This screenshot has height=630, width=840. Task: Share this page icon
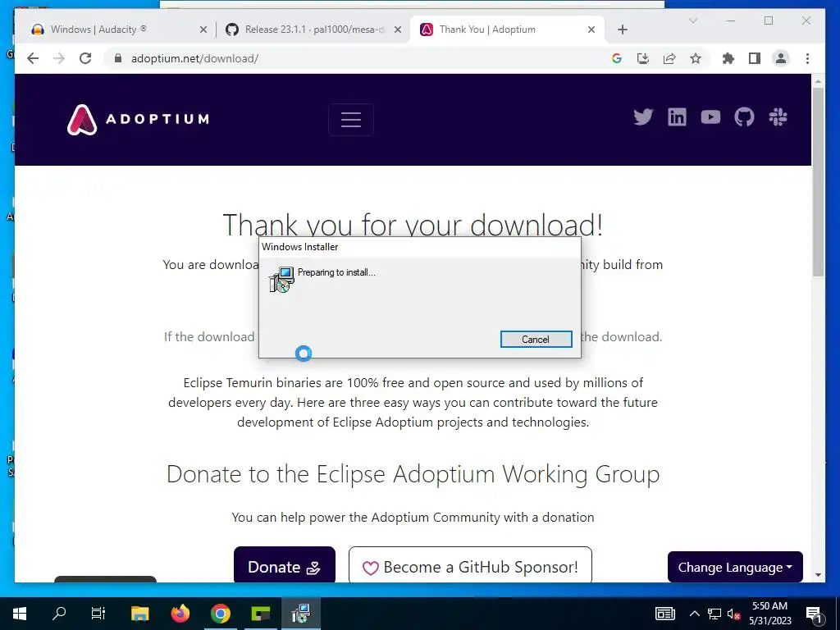click(x=669, y=58)
